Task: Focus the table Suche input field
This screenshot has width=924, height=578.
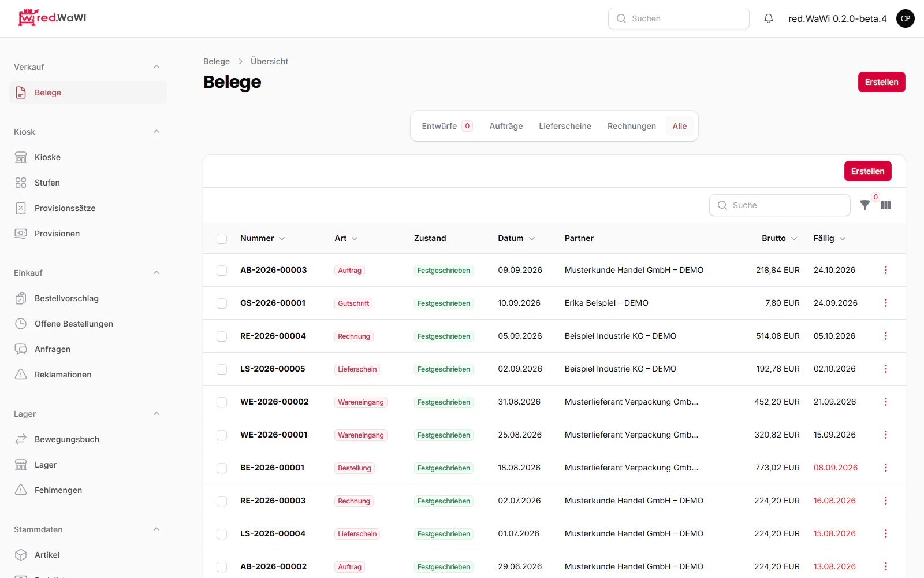Action: 780,205
